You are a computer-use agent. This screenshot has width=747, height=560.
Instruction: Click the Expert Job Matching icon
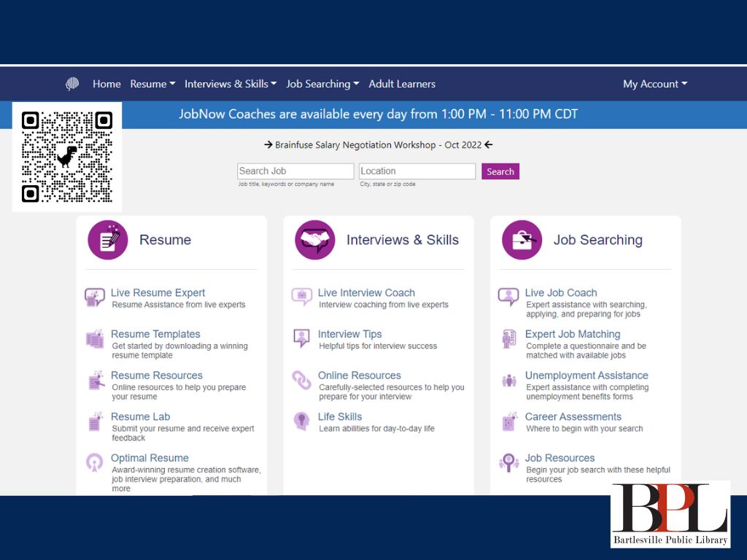coord(508,338)
